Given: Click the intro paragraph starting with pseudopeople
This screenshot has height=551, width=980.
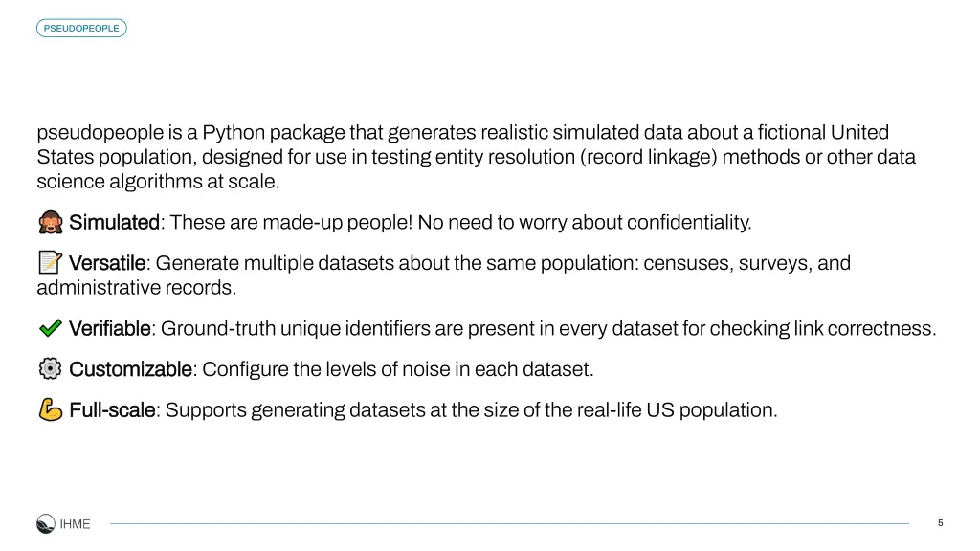Looking at the screenshot, I should 477,157.
